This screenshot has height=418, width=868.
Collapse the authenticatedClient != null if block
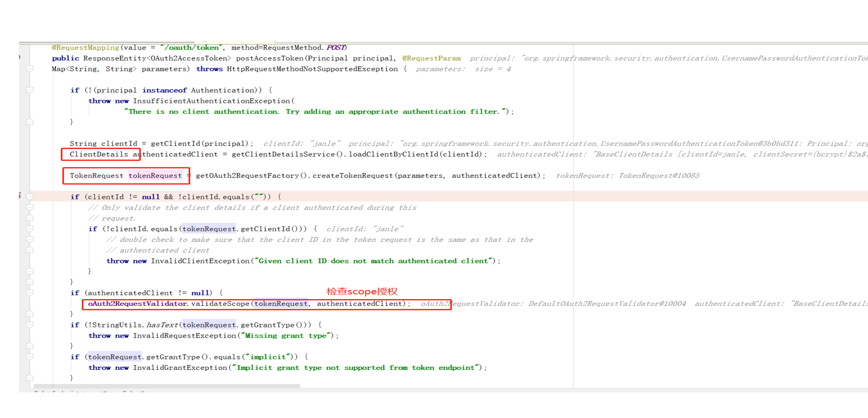click(x=30, y=293)
